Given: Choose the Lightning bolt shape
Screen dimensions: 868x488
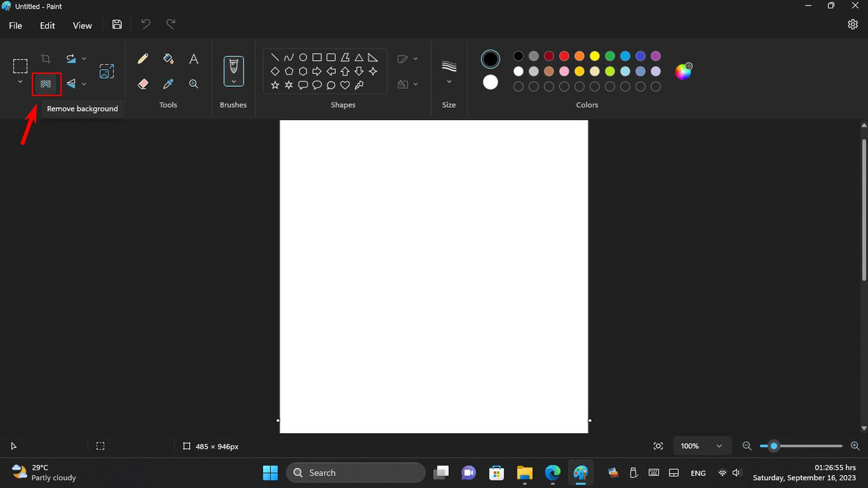Looking at the screenshot, I should click(359, 85).
